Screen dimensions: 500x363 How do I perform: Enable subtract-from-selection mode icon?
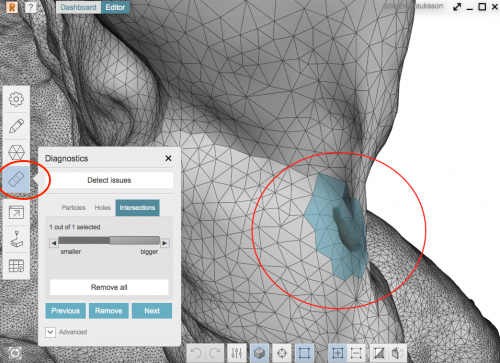(356, 353)
